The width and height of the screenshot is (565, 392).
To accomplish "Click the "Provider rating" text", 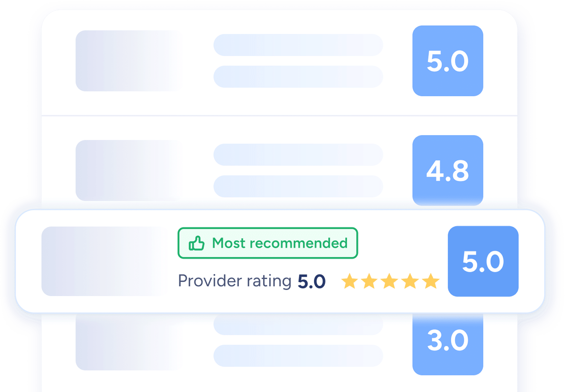I will [x=235, y=281].
